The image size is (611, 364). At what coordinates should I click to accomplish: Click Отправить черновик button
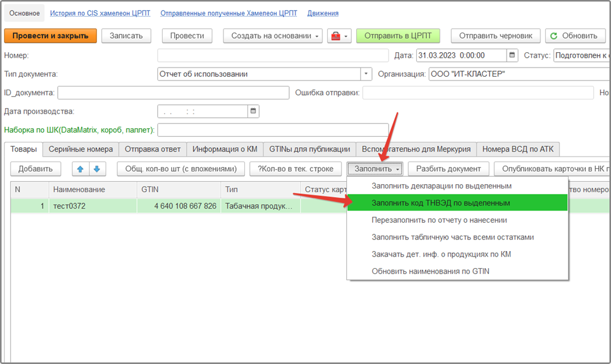click(x=496, y=36)
